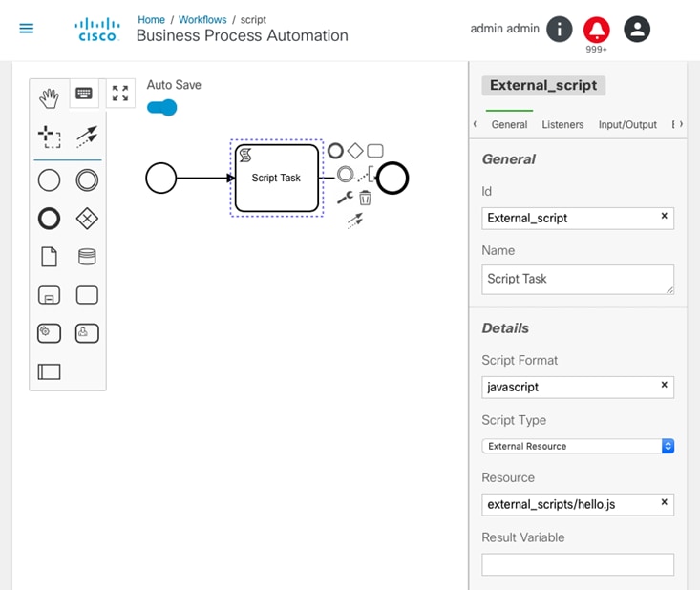Clear the Id field with X
Viewport: 700px width, 590px height.
(x=665, y=216)
